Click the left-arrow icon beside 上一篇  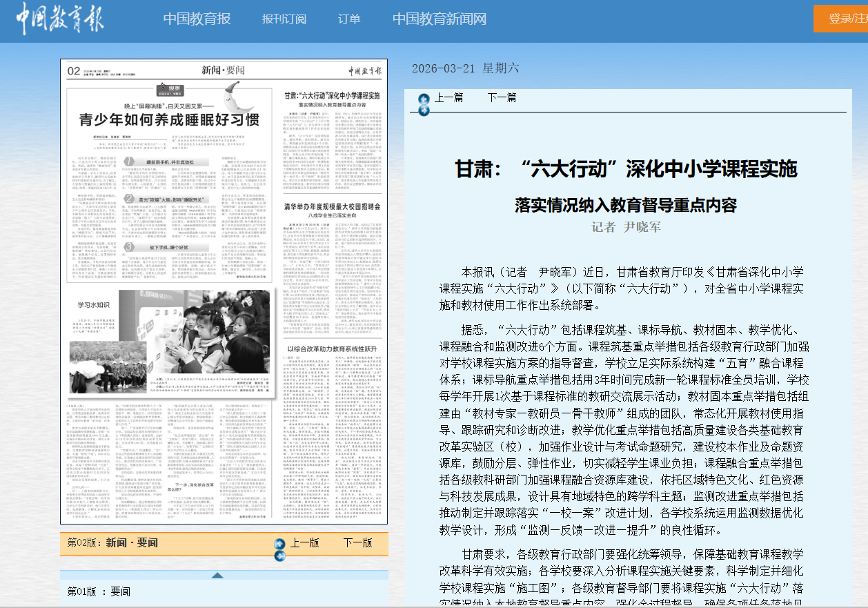tap(424, 99)
